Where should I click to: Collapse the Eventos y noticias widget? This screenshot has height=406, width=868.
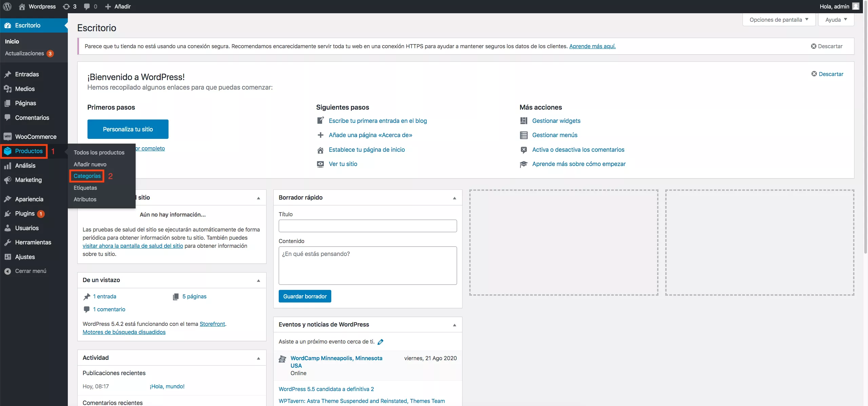pos(455,325)
